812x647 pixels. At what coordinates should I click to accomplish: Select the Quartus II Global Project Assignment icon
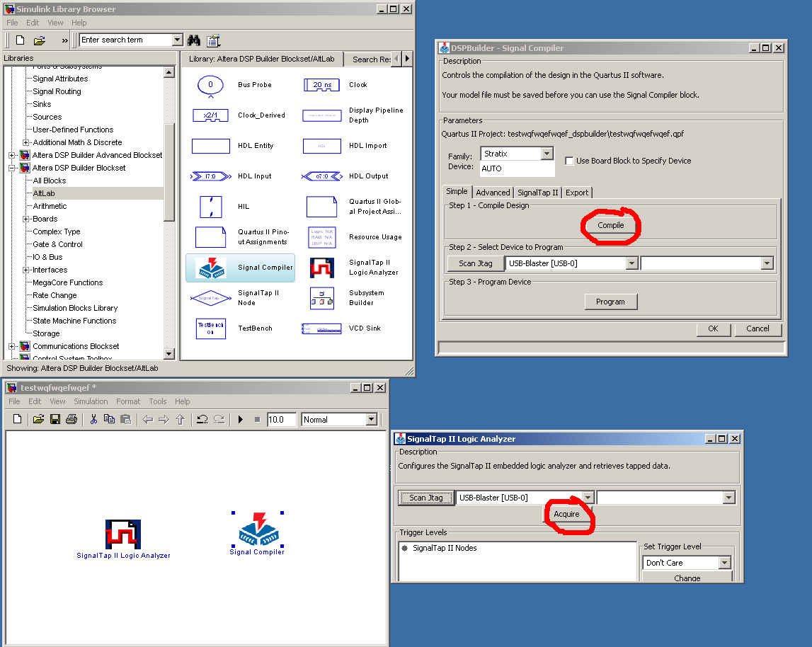coord(321,207)
